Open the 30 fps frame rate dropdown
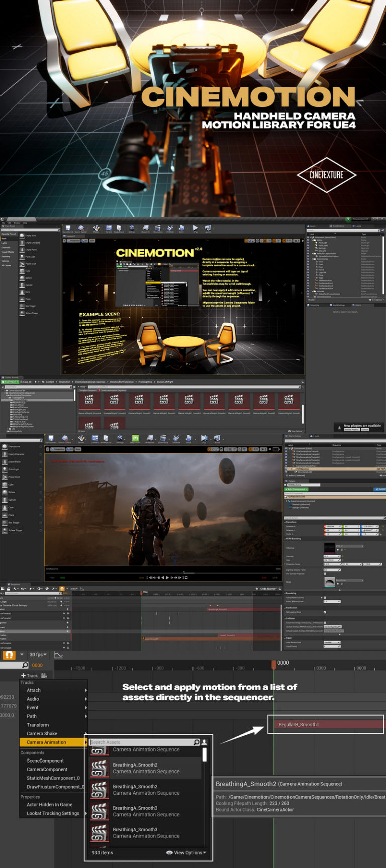Screen dimensions: 386x868 click(38, 655)
